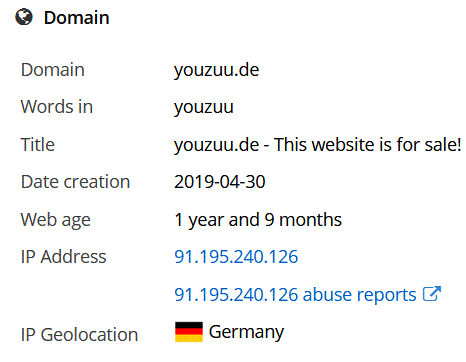This screenshot has height=362, width=466.
Task: Click the globe icon beside Domain heading
Action: (24, 17)
